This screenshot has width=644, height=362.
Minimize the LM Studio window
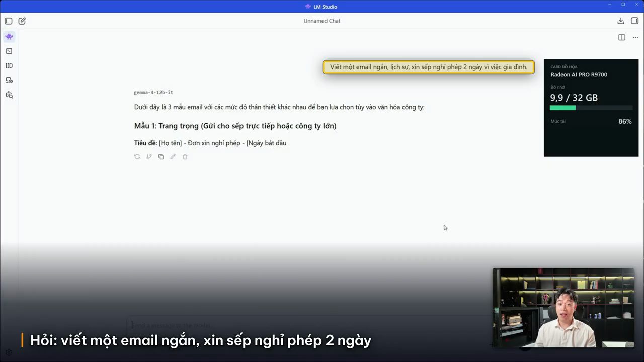[609, 5]
